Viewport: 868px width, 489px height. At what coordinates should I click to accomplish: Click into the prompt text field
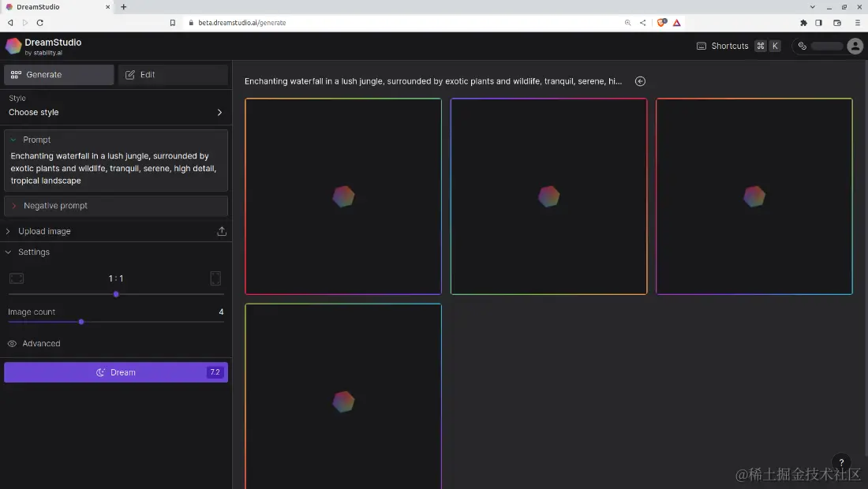click(x=116, y=168)
